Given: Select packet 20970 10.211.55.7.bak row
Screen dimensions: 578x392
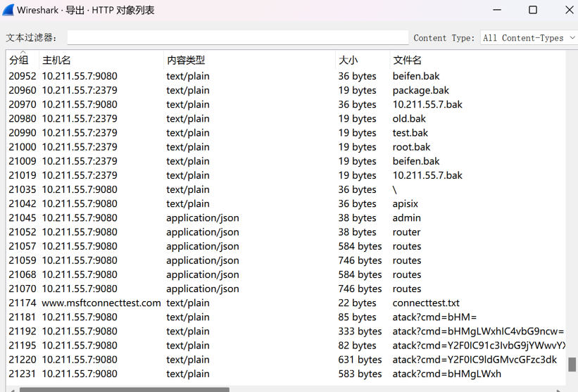Looking at the screenshot, I should 286,104.
